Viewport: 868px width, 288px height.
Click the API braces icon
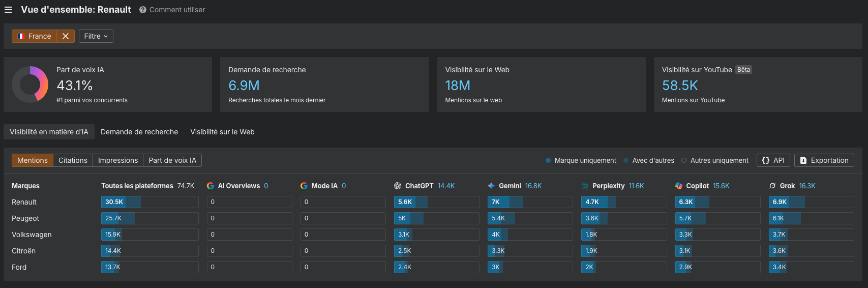pos(766,160)
